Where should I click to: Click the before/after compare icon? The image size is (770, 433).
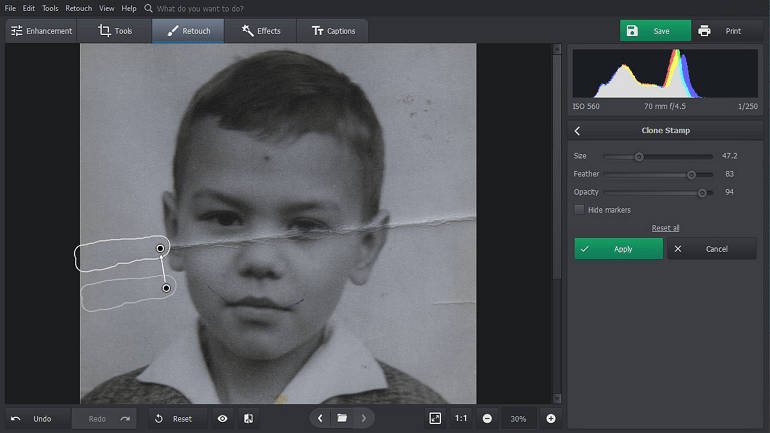coord(248,418)
